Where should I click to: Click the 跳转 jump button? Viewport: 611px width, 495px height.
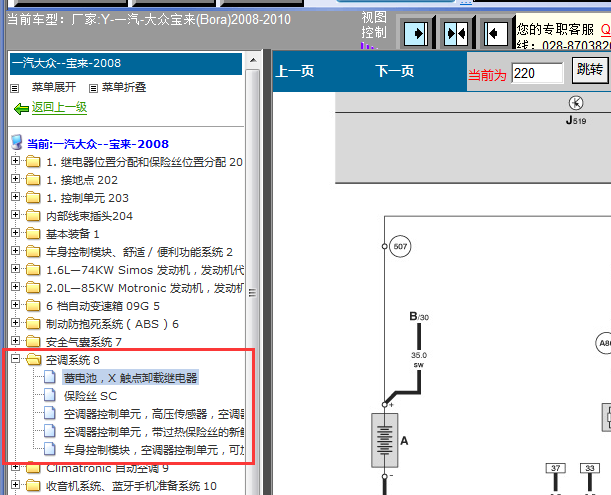click(x=590, y=70)
